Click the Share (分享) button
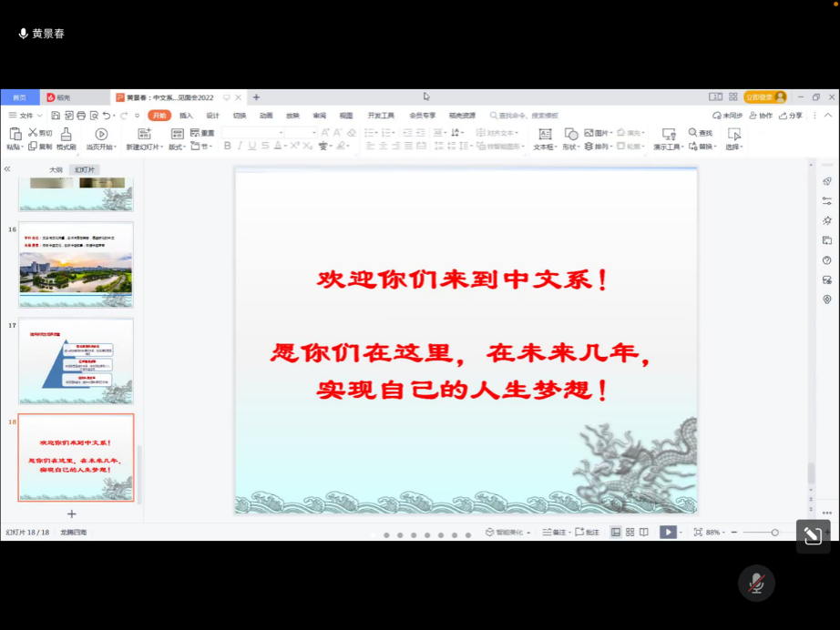The width and height of the screenshot is (840, 630). (790, 116)
